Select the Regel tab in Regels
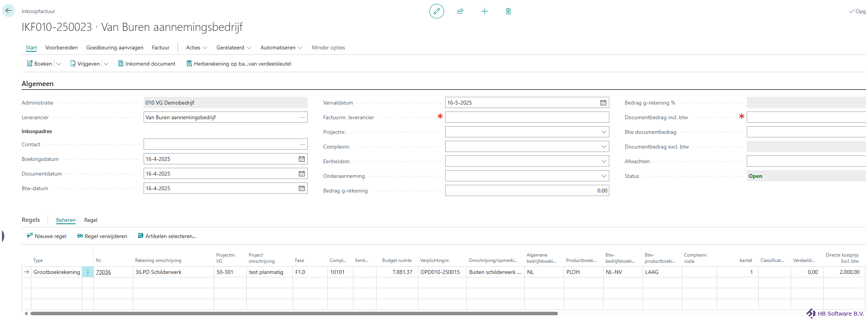Screen dimensions: 868x321 (91, 220)
